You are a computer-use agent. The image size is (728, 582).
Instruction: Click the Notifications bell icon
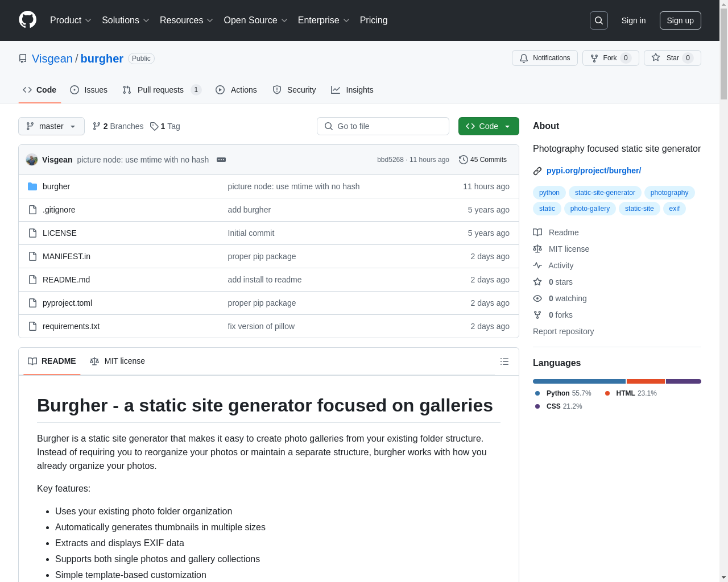coord(524,58)
